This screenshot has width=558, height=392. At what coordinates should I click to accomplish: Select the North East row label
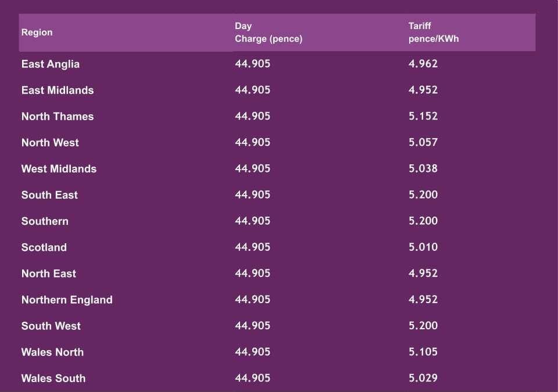[49, 273]
